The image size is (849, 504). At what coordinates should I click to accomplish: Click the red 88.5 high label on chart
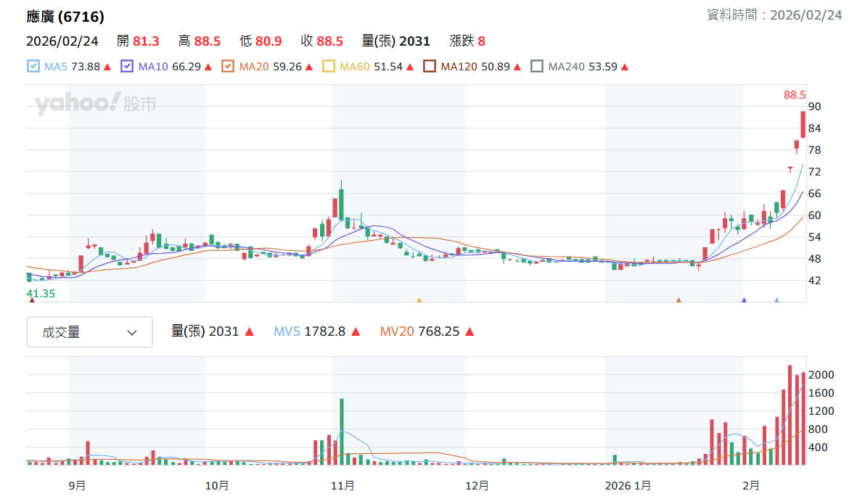795,95
